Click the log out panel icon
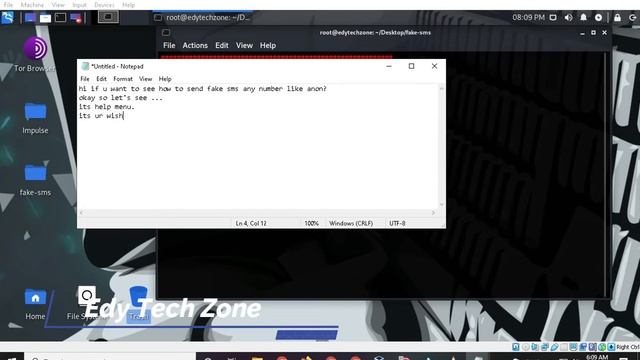Viewport: 640px width, 360px height. pos(633,18)
